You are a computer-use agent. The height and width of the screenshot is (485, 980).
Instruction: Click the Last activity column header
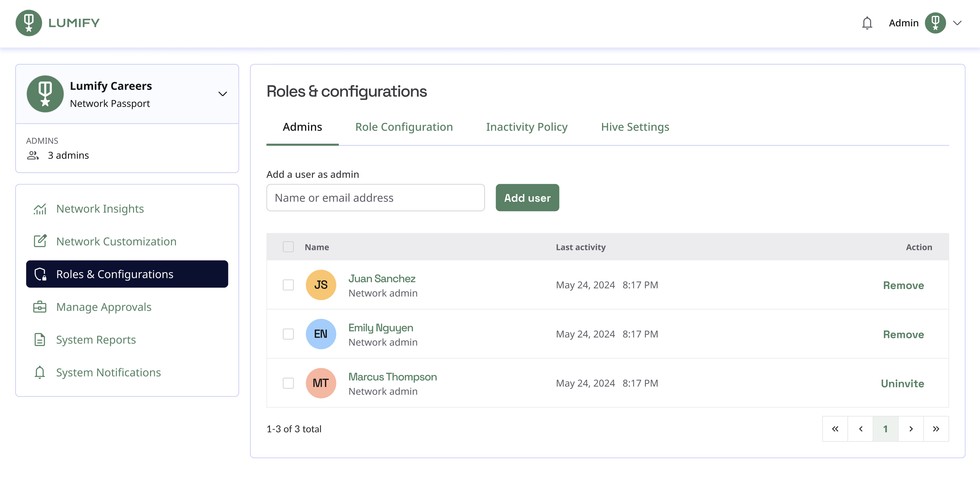pos(581,247)
